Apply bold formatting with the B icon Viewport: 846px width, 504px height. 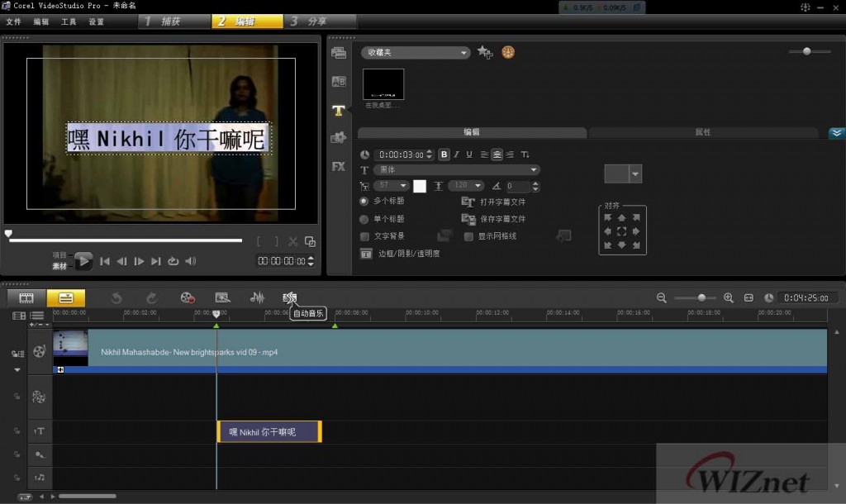pyautogui.click(x=444, y=155)
